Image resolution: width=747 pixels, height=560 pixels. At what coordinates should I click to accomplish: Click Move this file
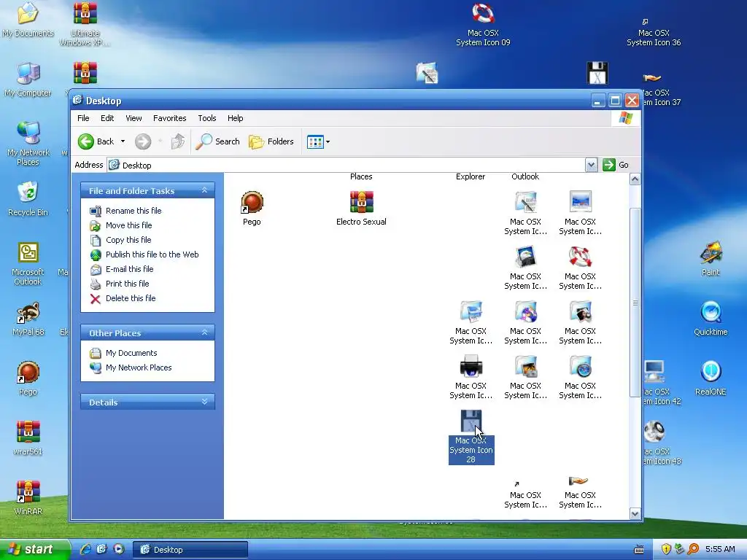tap(122, 225)
